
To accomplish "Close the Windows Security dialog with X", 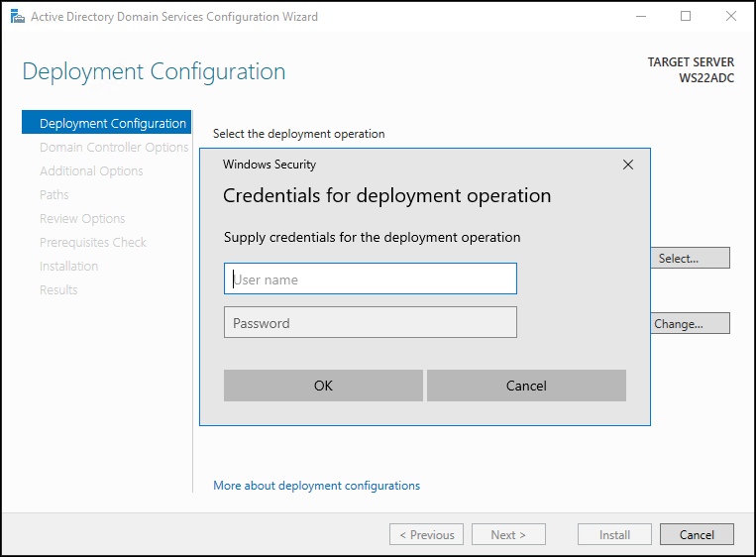I will 628,165.
